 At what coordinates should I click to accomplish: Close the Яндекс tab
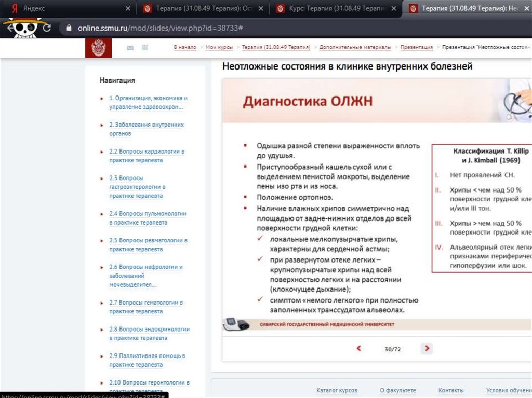pyautogui.click(x=128, y=8)
